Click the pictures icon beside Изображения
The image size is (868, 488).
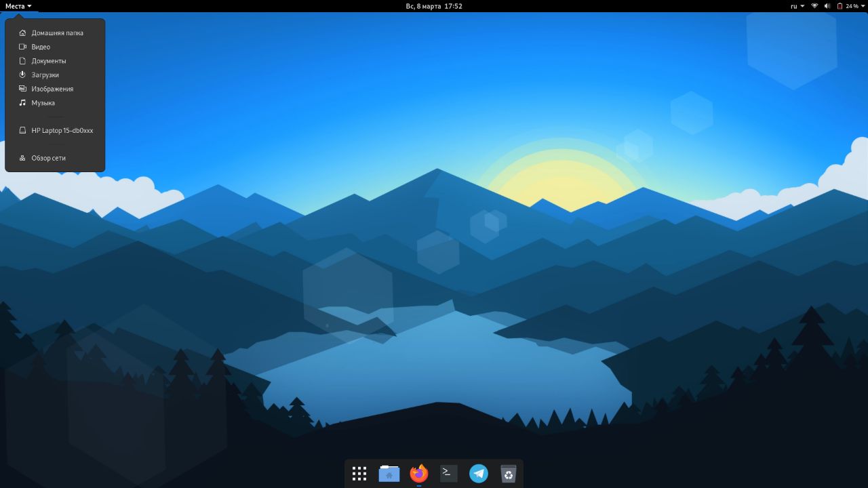click(x=22, y=89)
